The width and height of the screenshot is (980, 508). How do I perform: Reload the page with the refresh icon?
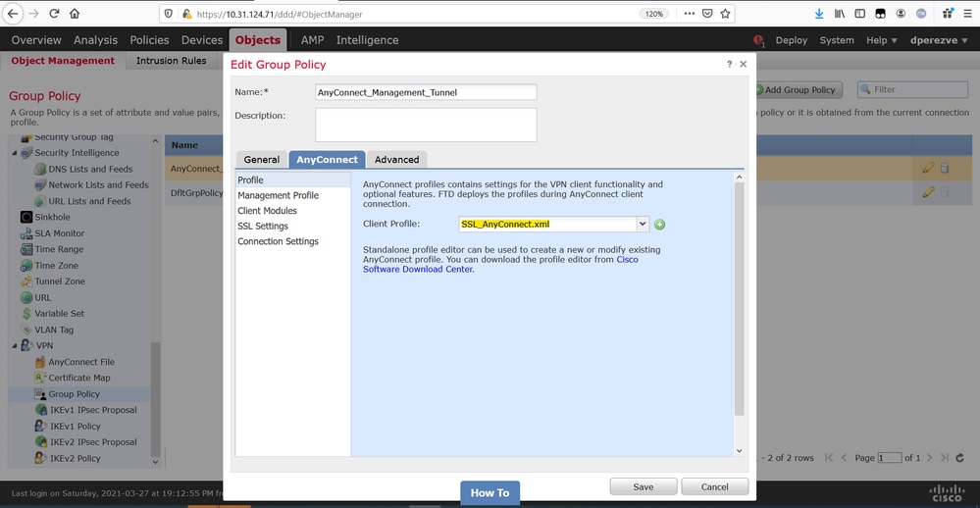(54, 13)
